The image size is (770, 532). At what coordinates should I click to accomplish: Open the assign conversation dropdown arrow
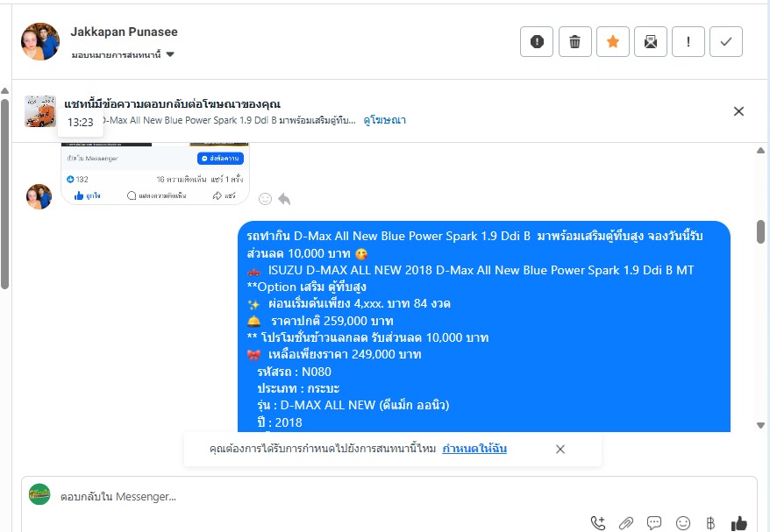tap(170, 54)
